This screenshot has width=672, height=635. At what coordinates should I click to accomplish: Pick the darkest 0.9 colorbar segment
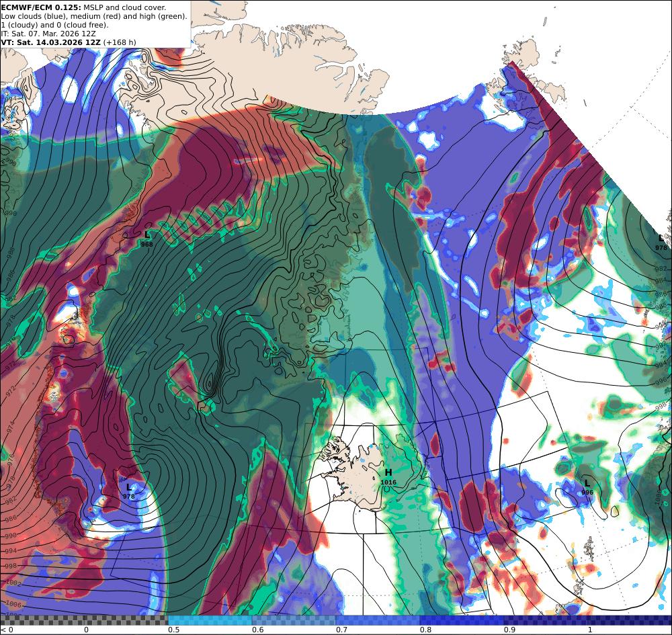(588, 620)
